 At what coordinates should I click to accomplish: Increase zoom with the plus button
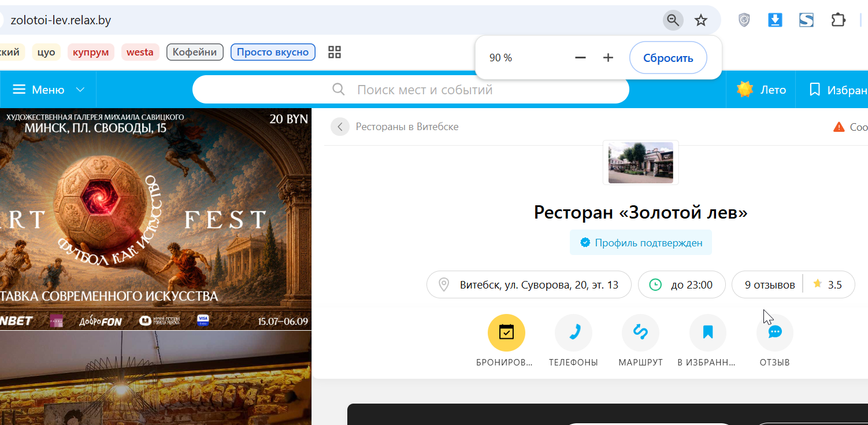[608, 58]
